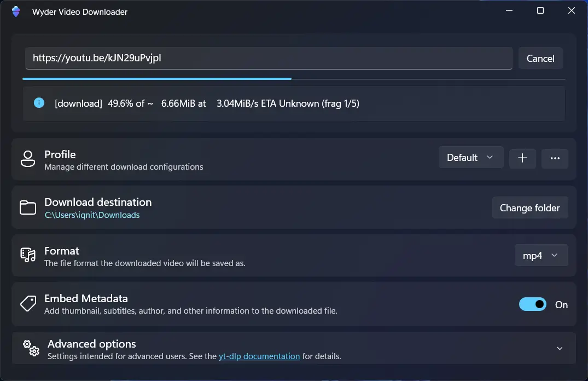Click the 'On' label beside metadata switch

(x=561, y=305)
